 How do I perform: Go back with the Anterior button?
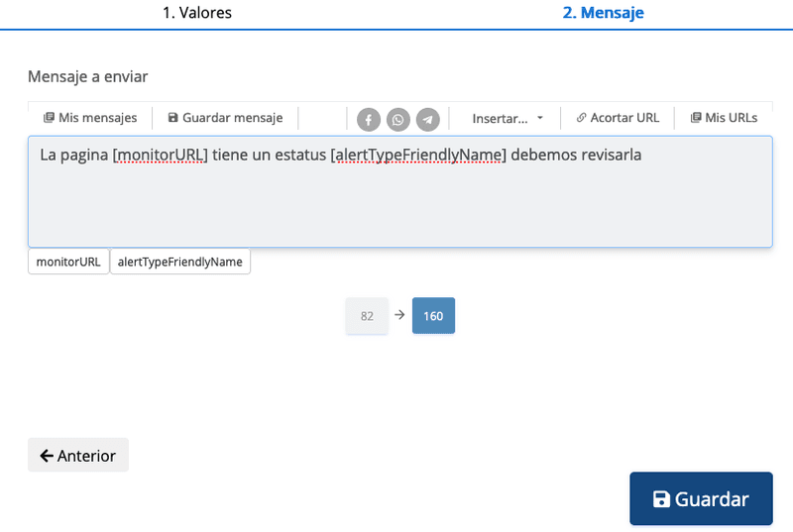point(78,455)
